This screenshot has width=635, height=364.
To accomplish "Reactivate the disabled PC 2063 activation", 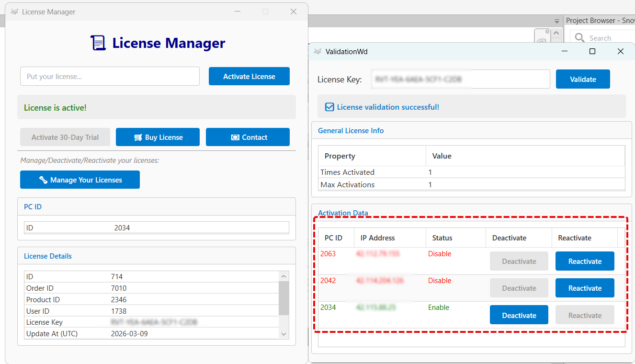I will point(585,262).
